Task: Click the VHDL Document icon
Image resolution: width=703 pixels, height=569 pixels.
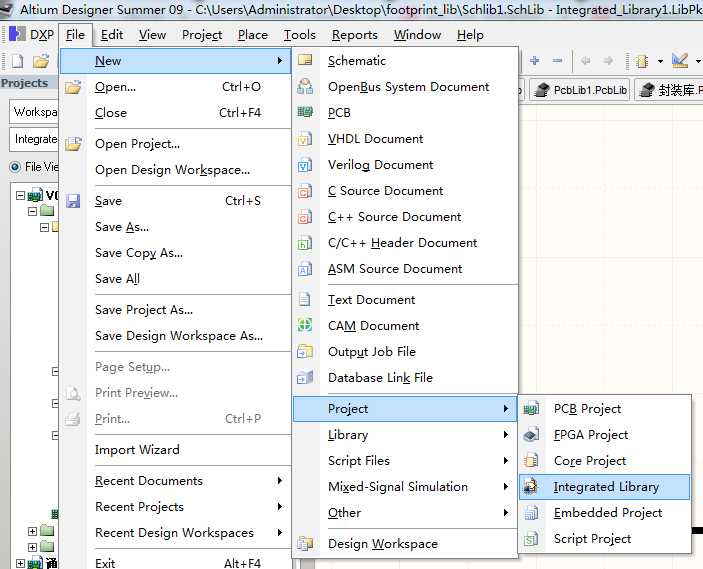Action: point(305,139)
